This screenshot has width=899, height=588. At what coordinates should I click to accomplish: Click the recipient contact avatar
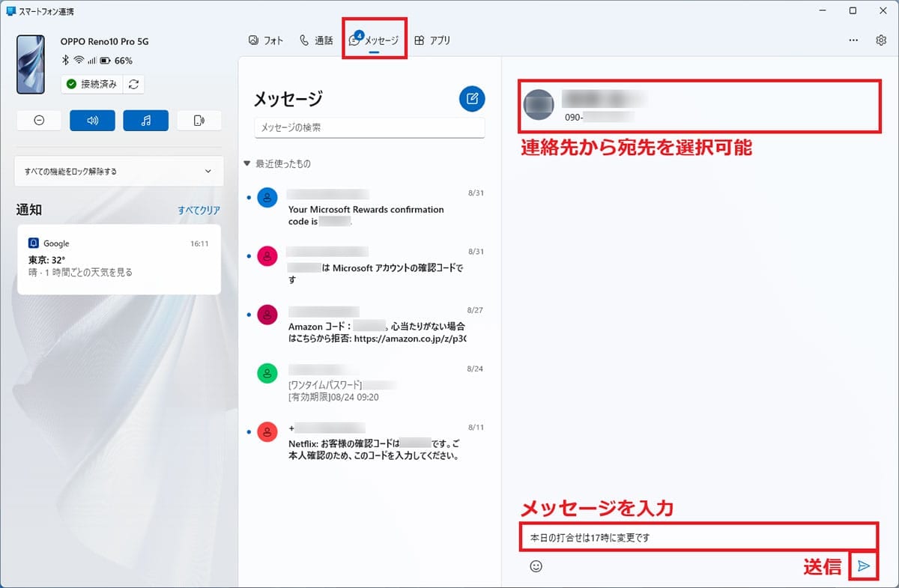point(538,105)
